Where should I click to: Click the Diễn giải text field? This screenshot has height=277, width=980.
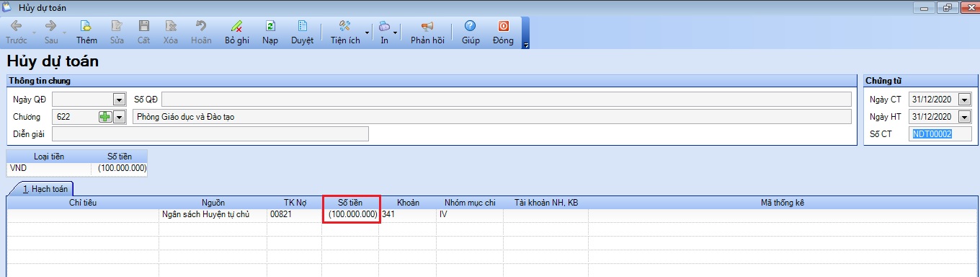click(x=210, y=133)
